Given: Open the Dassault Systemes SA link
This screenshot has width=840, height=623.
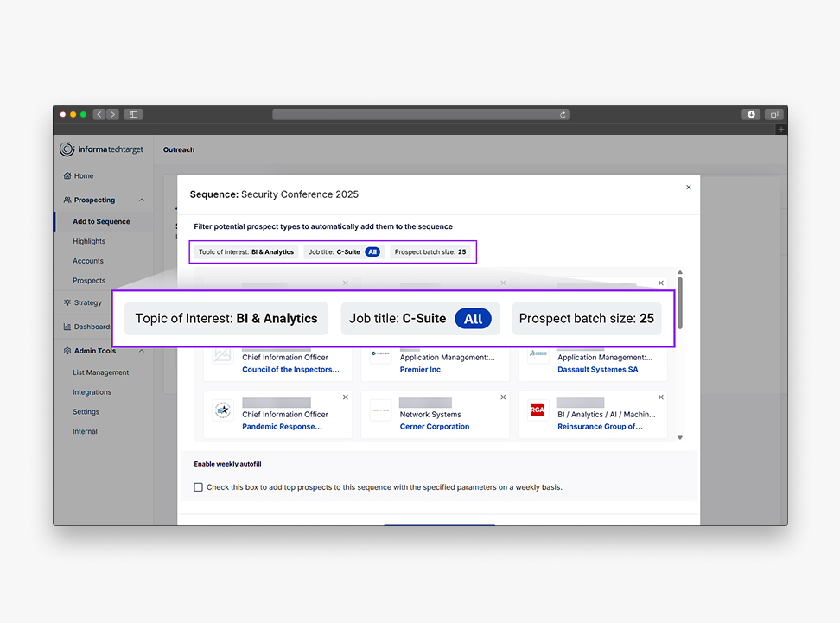Looking at the screenshot, I should coord(597,370).
